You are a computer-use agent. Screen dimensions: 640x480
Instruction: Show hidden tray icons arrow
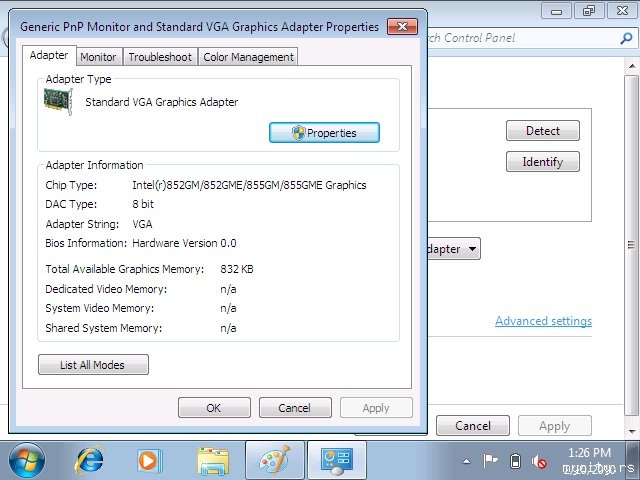point(467,462)
